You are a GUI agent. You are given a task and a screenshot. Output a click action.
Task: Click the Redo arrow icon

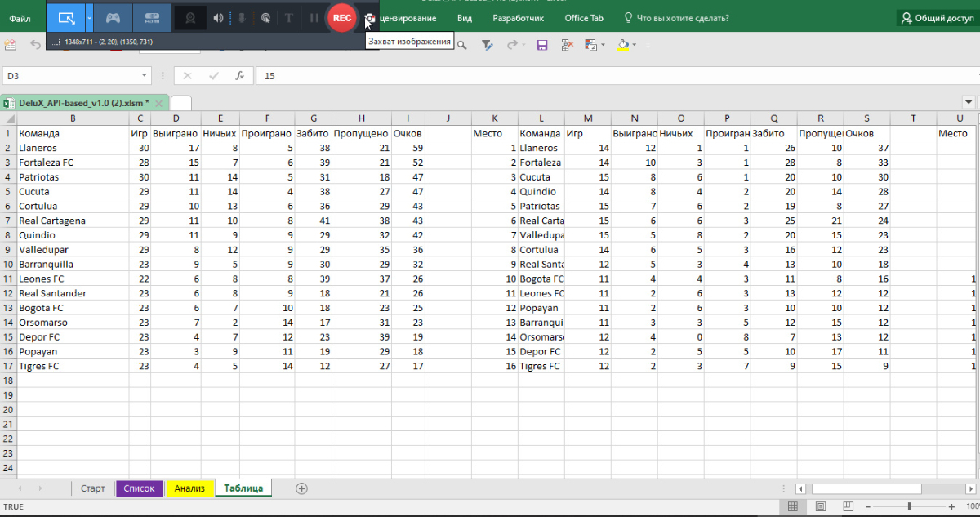[x=513, y=45]
